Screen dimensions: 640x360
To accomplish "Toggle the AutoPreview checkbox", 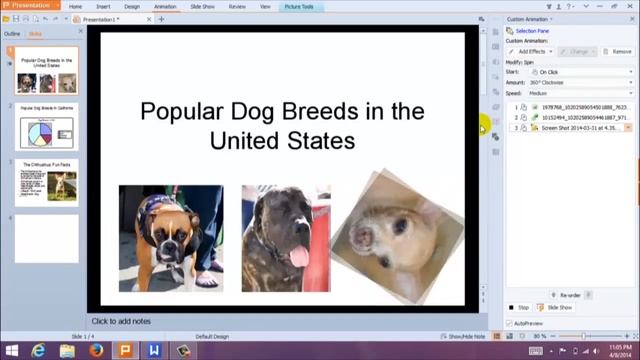I will tap(509, 323).
